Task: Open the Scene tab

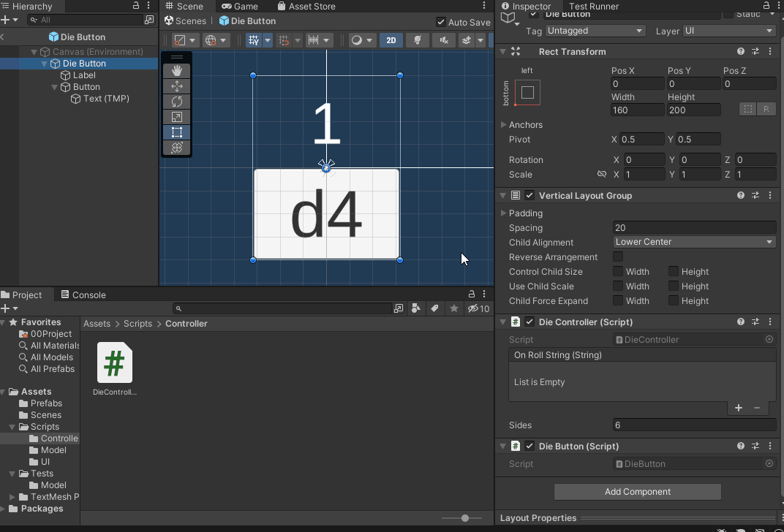Action: 185,7
